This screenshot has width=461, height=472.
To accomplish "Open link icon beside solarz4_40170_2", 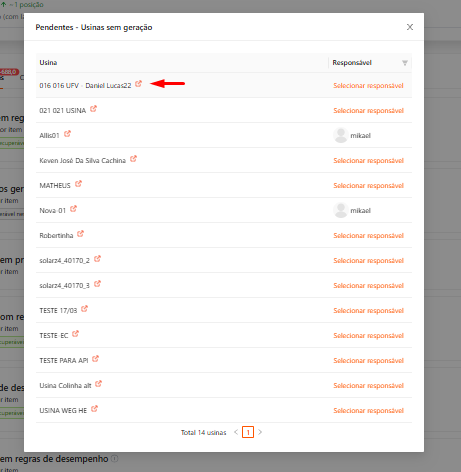I will point(97,259).
